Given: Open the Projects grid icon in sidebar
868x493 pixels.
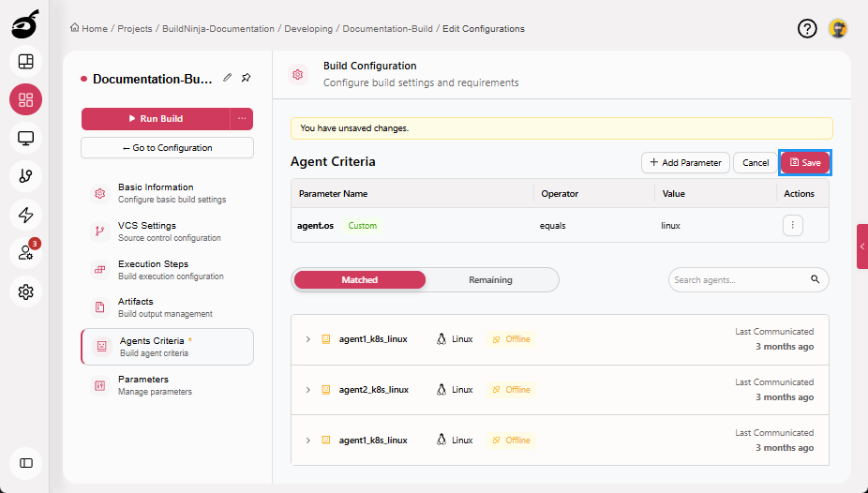Looking at the screenshot, I should point(25,99).
